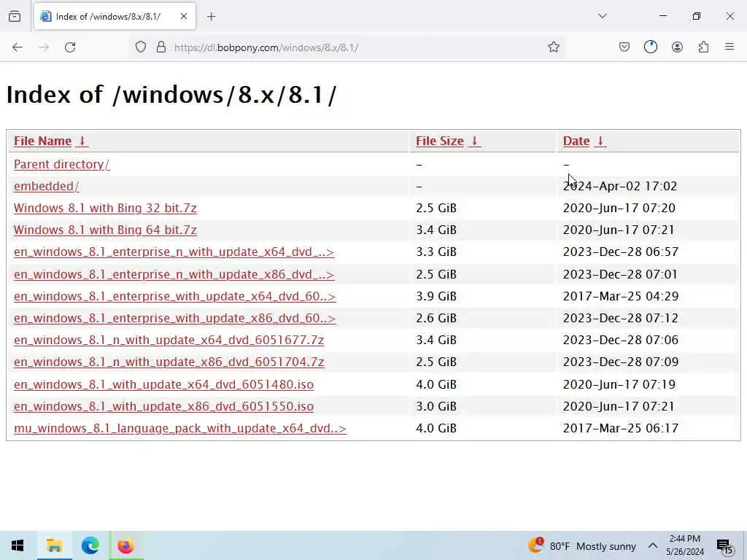Open the Extensions puzzle icon
This screenshot has width=747, height=560.
click(x=704, y=47)
